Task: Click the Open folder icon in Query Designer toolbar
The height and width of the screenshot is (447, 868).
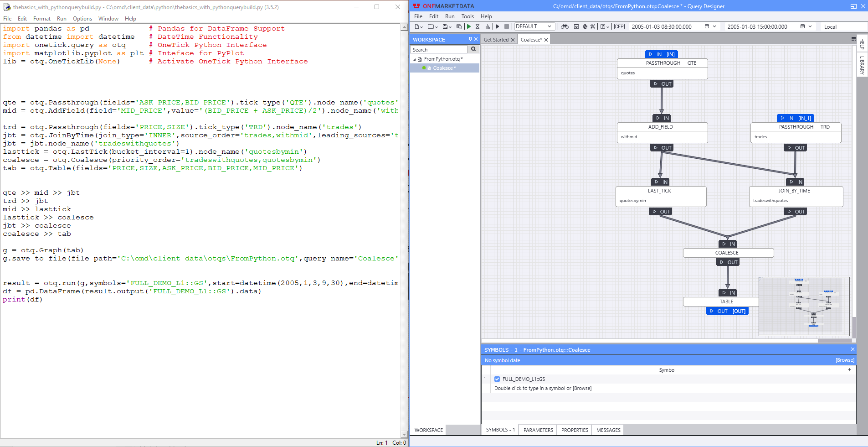Action: pyautogui.click(x=431, y=26)
